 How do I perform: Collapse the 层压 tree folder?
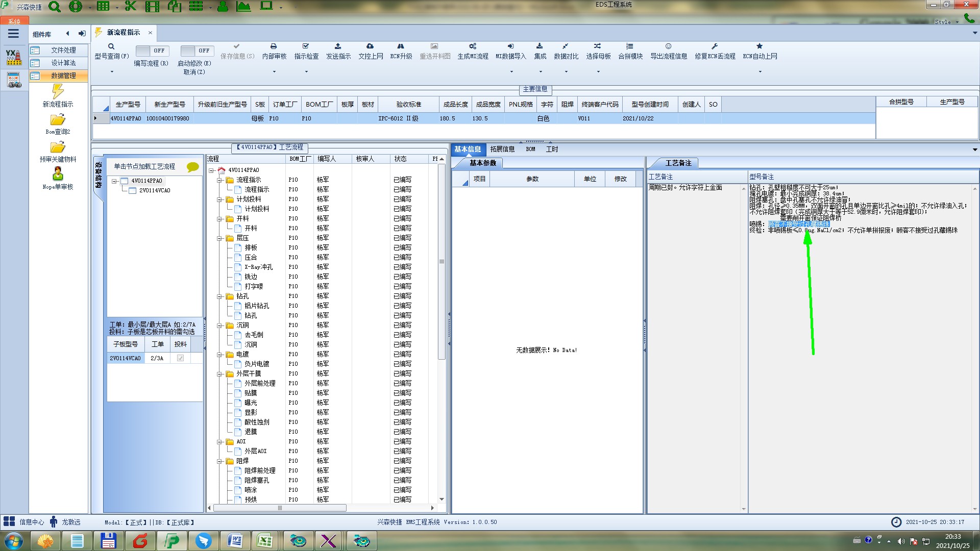tap(219, 238)
